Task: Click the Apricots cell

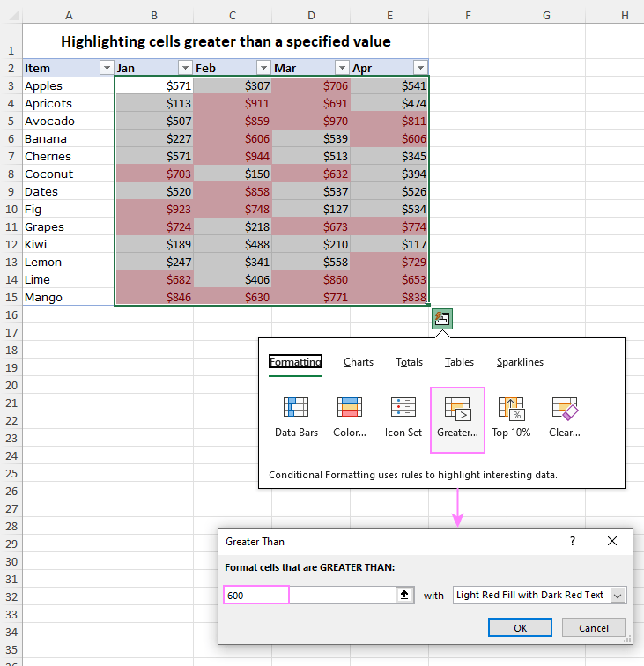Action: pos(69,103)
